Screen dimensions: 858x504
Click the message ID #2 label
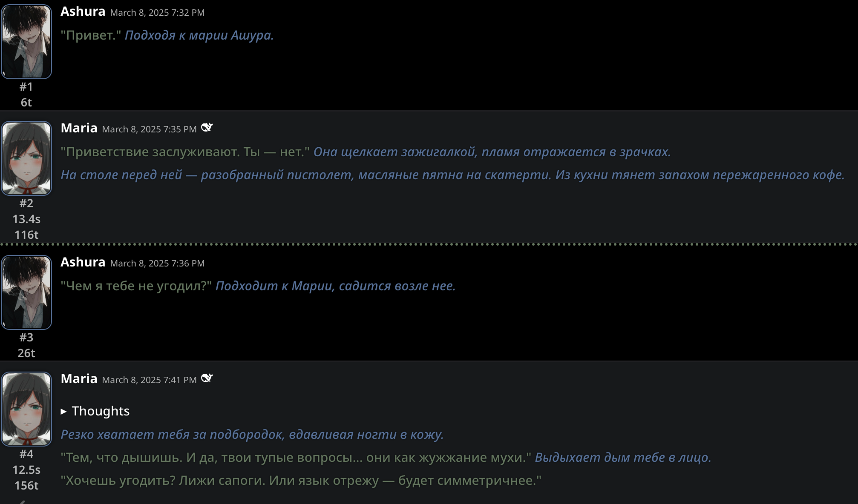(26, 203)
